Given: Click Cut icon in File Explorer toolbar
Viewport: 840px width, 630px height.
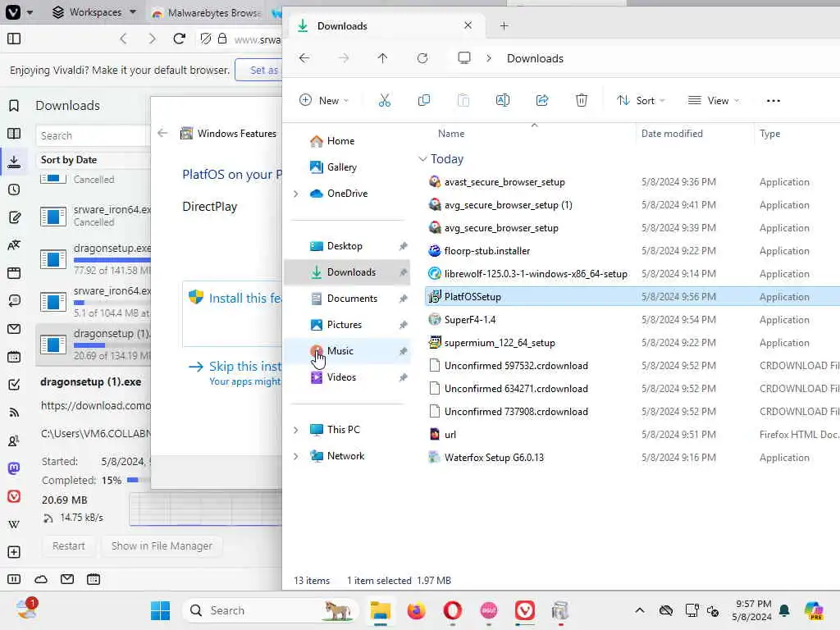Looking at the screenshot, I should (385, 100).
